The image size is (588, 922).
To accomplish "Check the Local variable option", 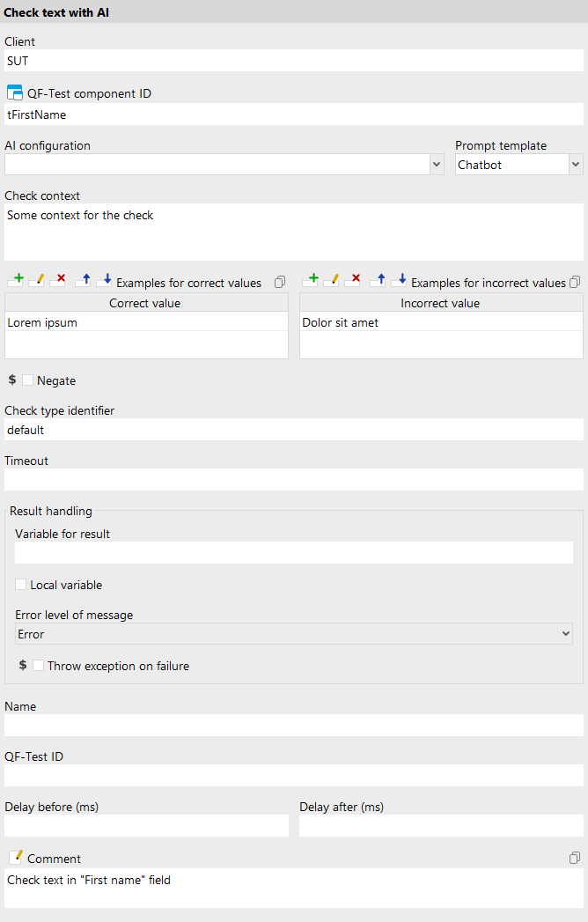I will (x=21, y=584).
